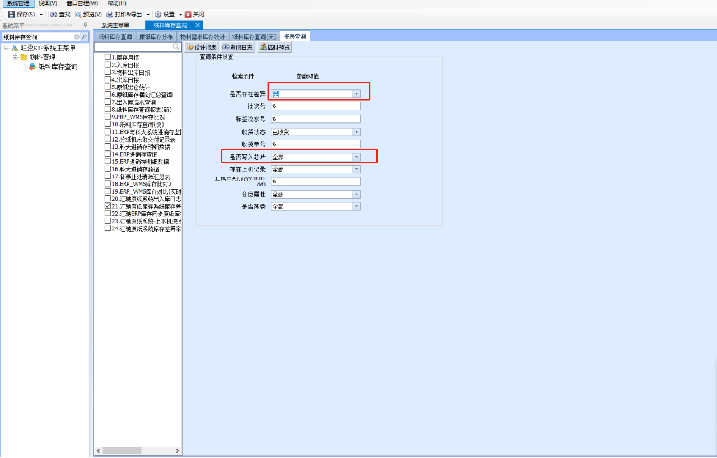Click the button with binoculars icon above form
This screenshot has height=458, width=717.
tap(237, 47)
